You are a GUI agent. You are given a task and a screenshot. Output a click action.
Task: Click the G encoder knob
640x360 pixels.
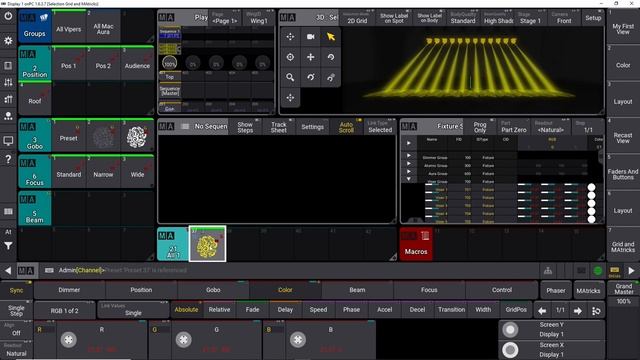[184, 340]
